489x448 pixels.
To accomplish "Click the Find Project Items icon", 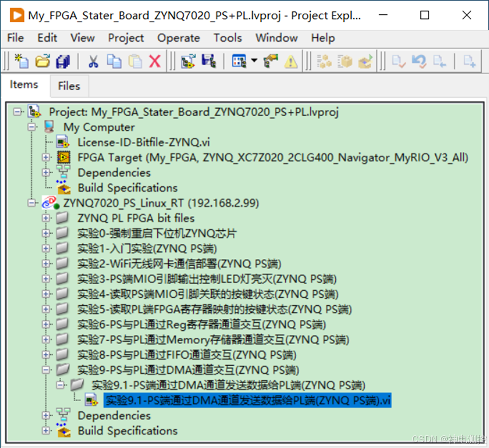I will click(271, 61).
